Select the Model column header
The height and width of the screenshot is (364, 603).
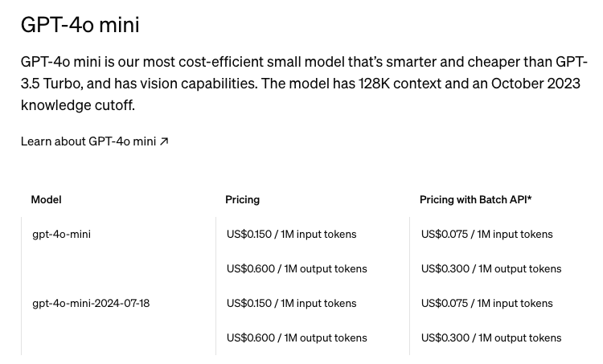point(46,199)
